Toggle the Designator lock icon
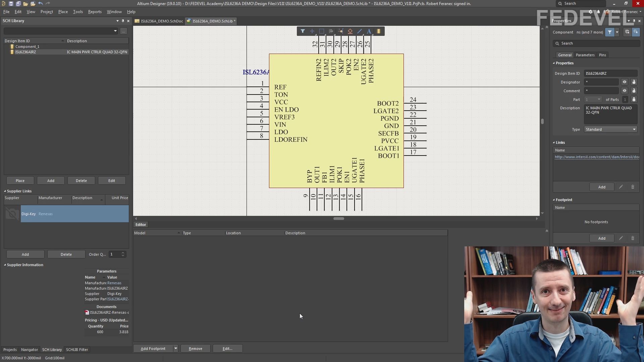Screen dimensions: 644x362 click(x=634, y=82)
